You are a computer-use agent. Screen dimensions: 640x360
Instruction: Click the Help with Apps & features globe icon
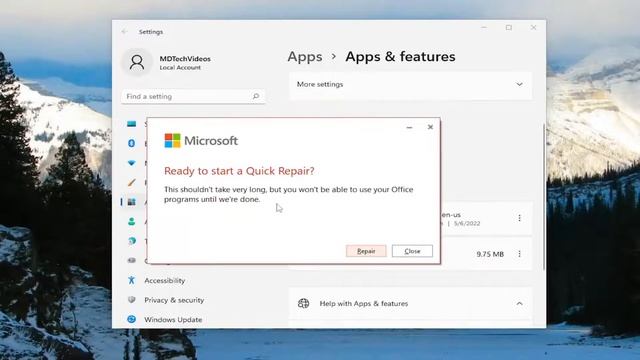[x=303, y=304]
